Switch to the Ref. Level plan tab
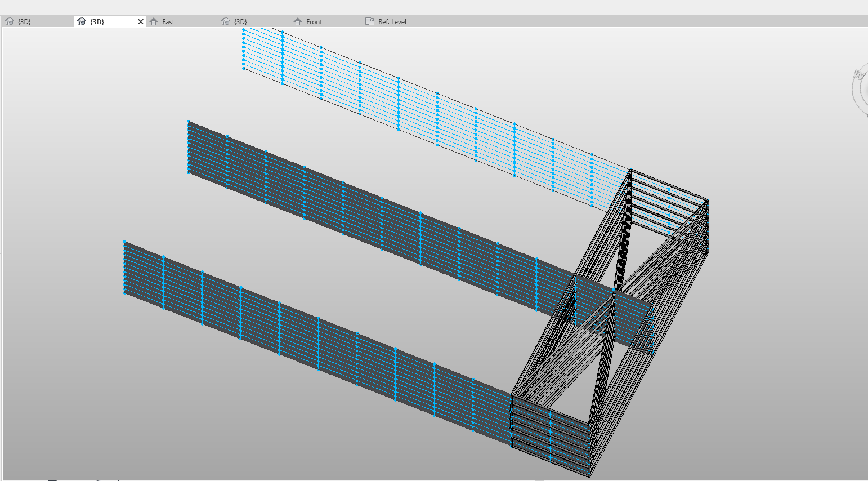Viewport: 868px width, 481px height. point(390,21)
